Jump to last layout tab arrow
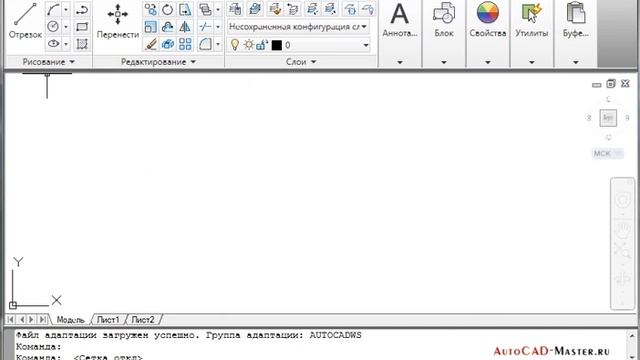 (x=42, y=320)
